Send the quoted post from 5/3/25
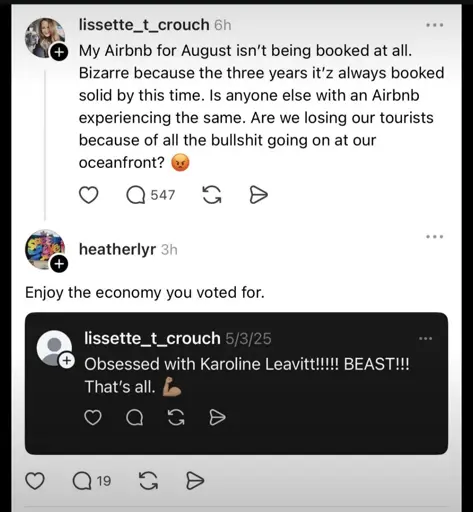Image resolution: width=473 pixels, height=512 pixels. 217,417
